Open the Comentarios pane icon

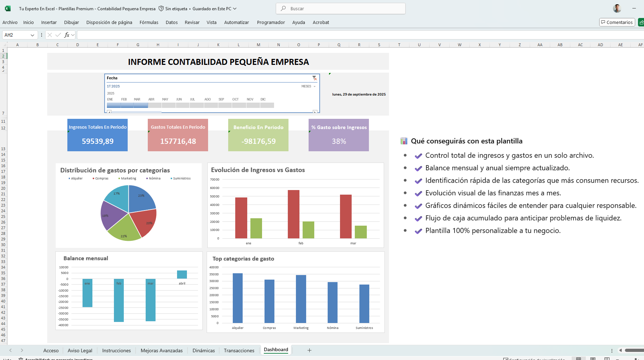pyautogui.click(x=617, y=22)
